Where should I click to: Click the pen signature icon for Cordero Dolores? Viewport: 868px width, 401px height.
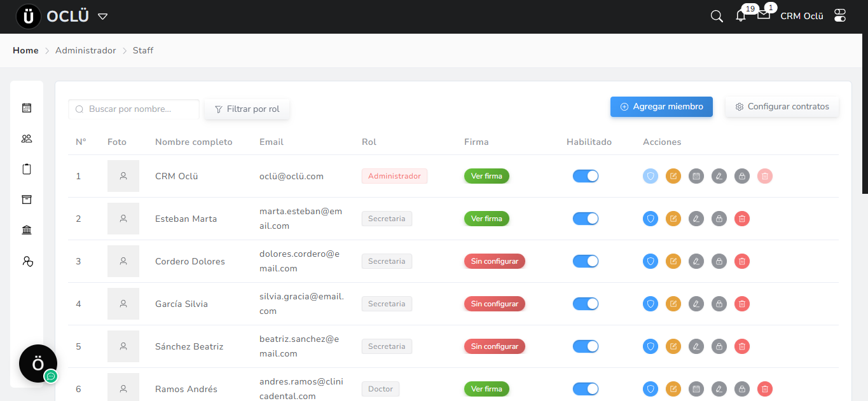point(696,261)
